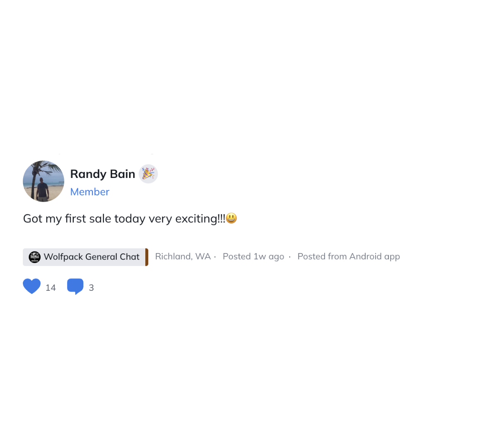Click the brown color stripe on the tag
498x448 pixels.
(146, 257)
